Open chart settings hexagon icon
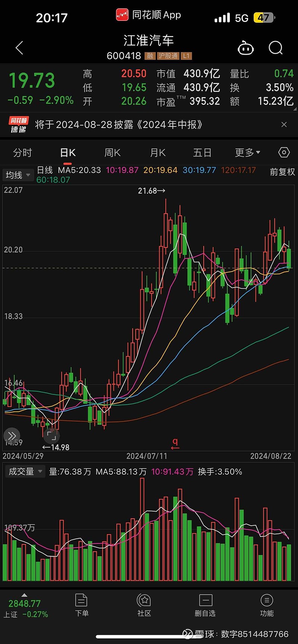This screenshot has width=298, height=644. [x=284, y=152]
